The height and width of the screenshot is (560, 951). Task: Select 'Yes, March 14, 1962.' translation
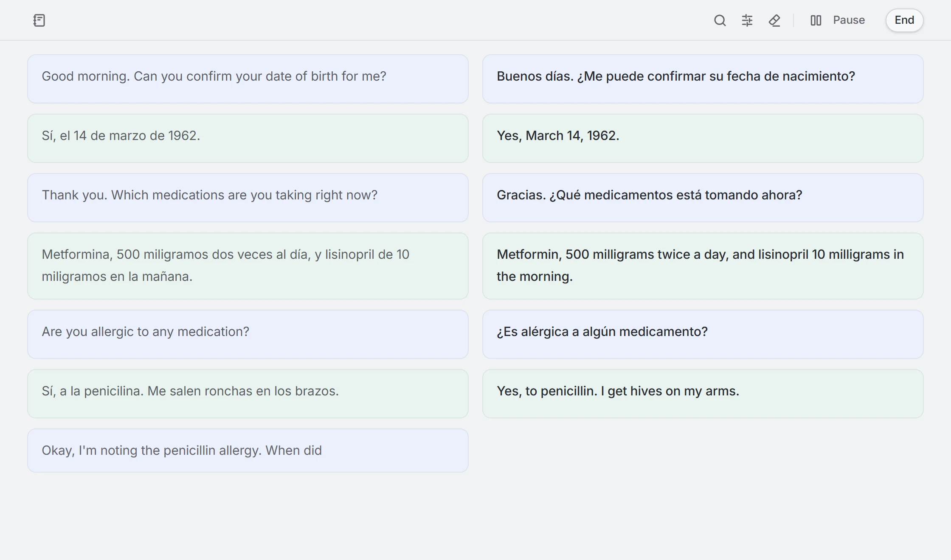703,138
